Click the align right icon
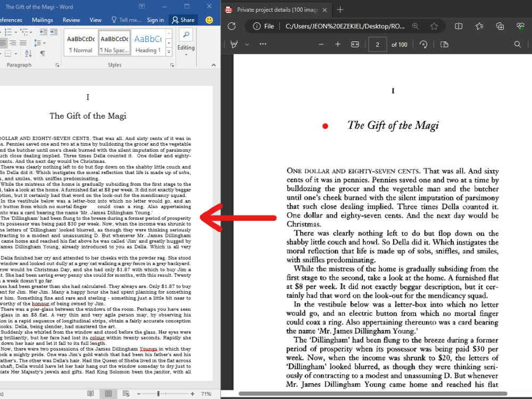The image size is (532, 399). point(13,43)
